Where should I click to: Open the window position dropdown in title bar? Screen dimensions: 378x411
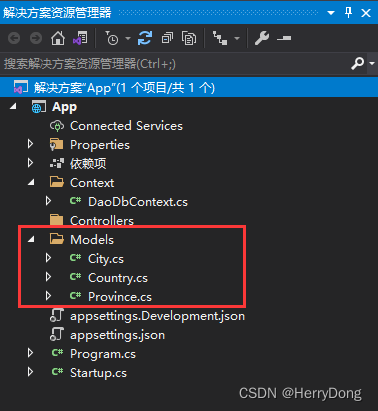331,13
